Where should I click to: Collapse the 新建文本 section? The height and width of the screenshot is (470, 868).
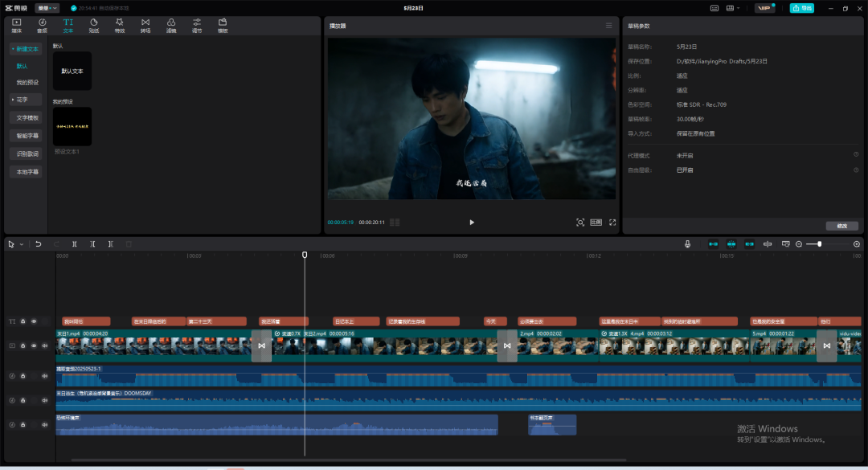26,49
